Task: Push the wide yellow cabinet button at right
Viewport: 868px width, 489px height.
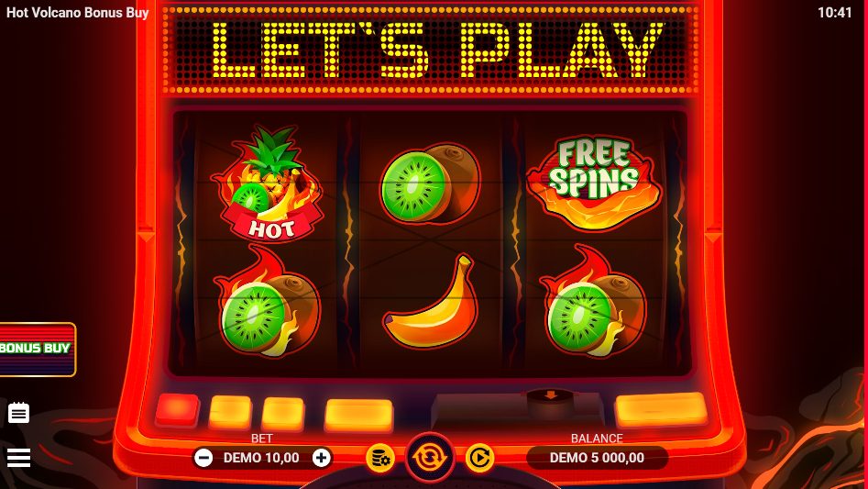Action: point(661,410)
